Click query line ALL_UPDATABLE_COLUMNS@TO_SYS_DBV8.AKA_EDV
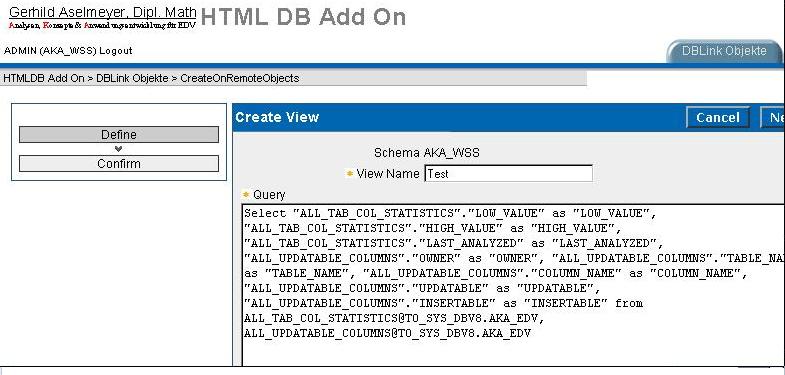 (x=387, y=333)
